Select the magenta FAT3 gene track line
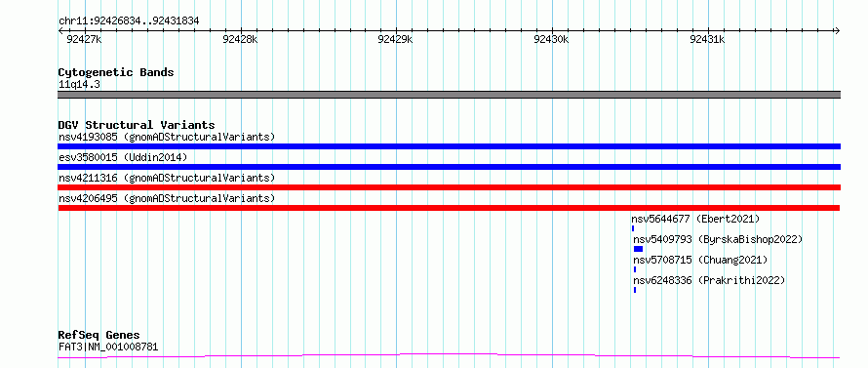Screen dimensions: 868x368 [449, 355]
